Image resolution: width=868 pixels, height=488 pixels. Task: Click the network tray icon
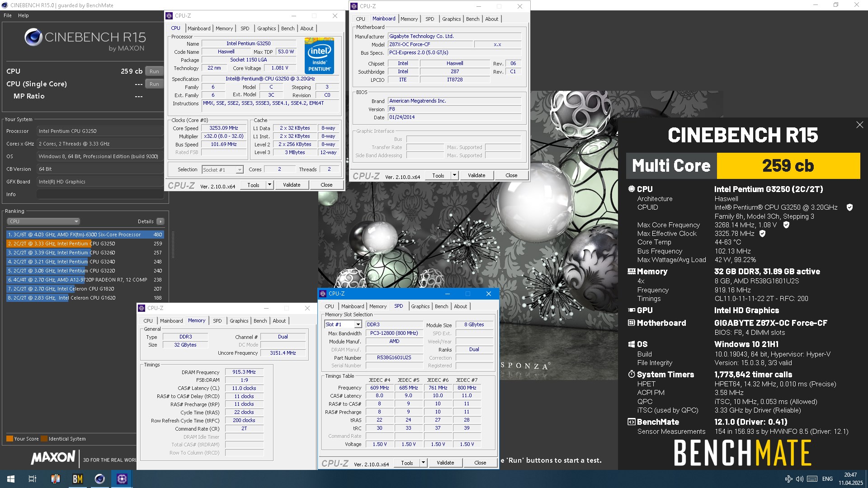[x=788, y=479]
